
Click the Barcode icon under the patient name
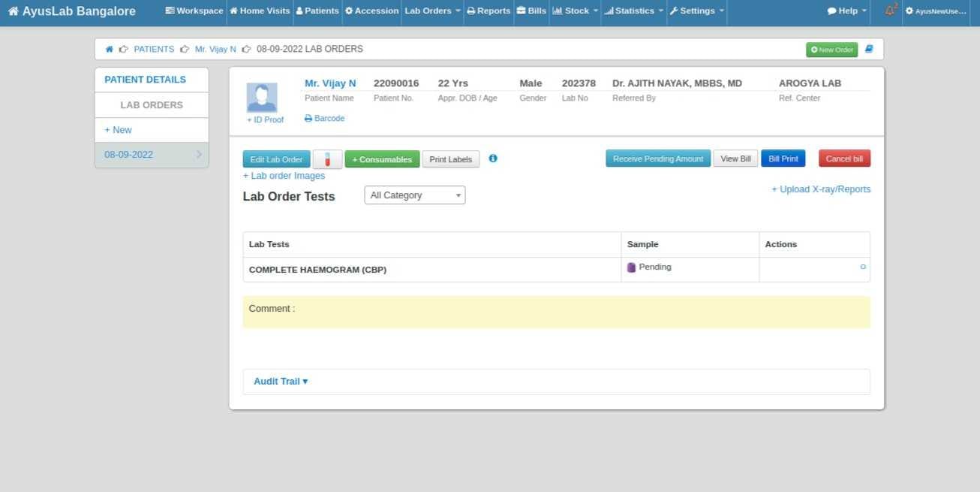(x=323, y=118)
